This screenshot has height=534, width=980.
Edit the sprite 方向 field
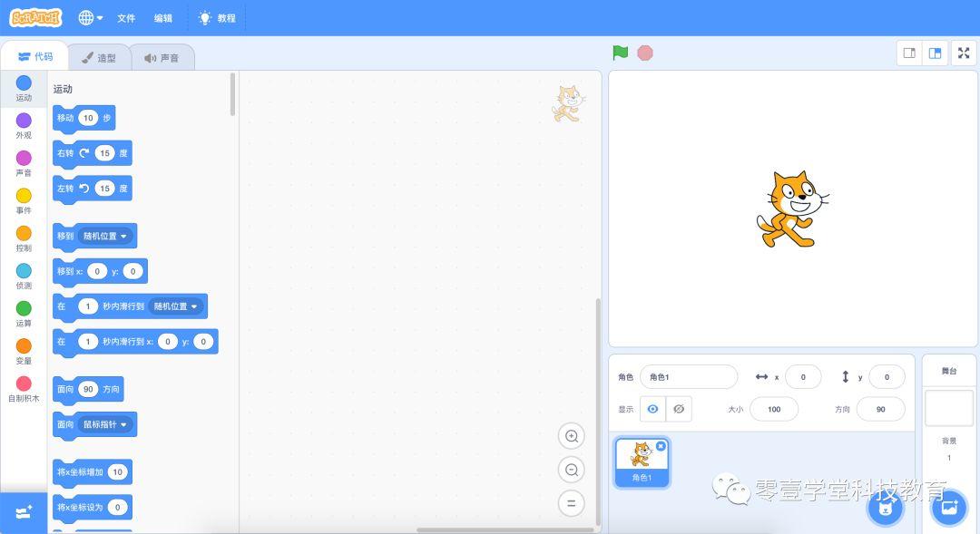click(x=880, y=409)
